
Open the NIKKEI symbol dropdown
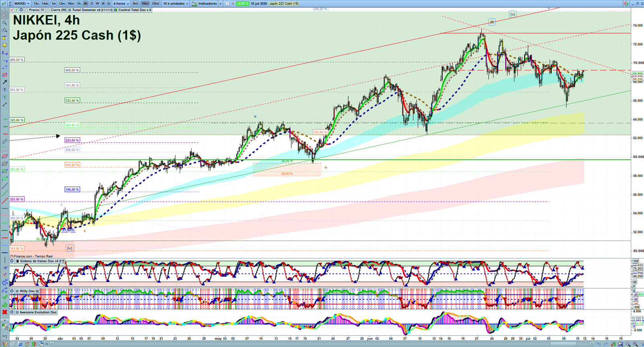click(x=22, y=4)
